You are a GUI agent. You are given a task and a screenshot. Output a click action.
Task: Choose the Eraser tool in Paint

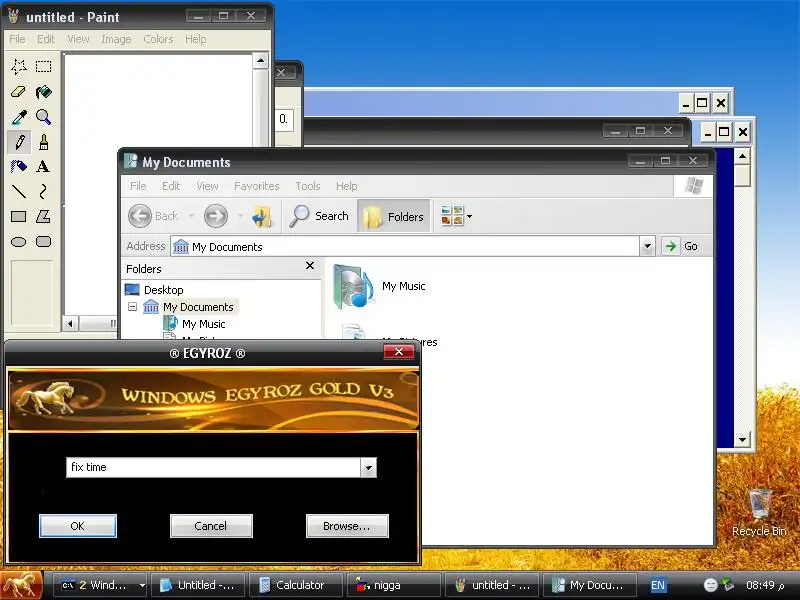(19, 92)
